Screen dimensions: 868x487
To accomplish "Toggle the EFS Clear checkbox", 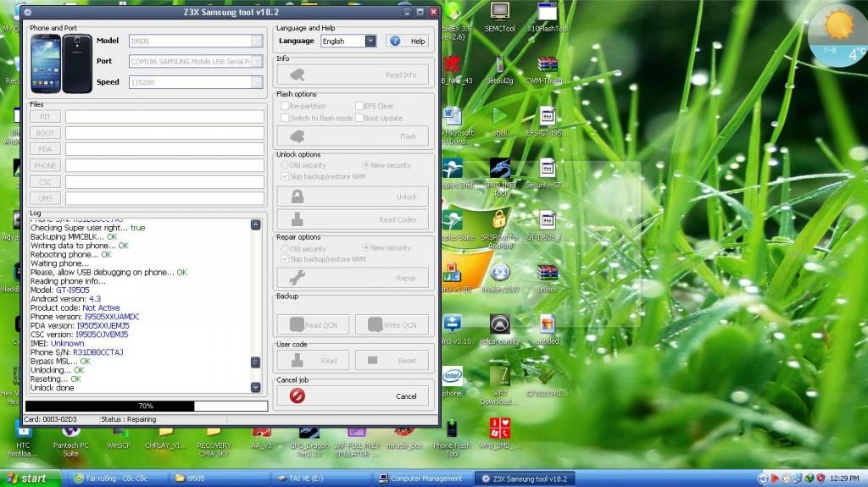I will point(359,106).
